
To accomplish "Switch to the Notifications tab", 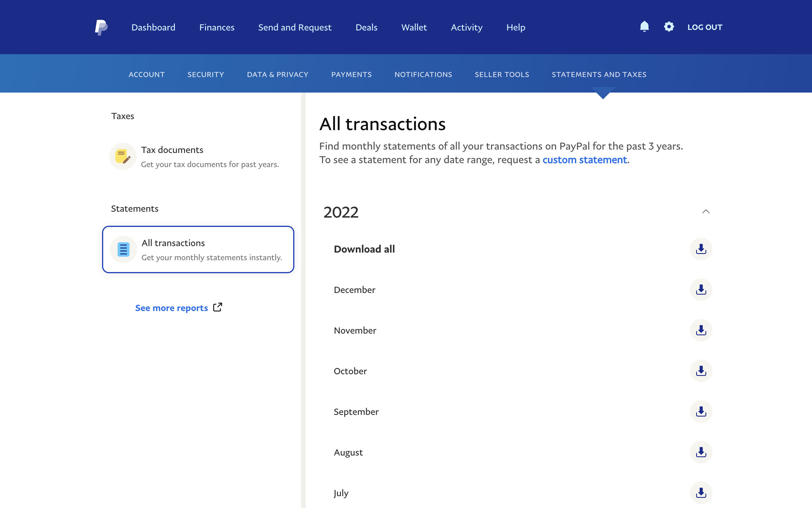I will (x=423, y=74).
